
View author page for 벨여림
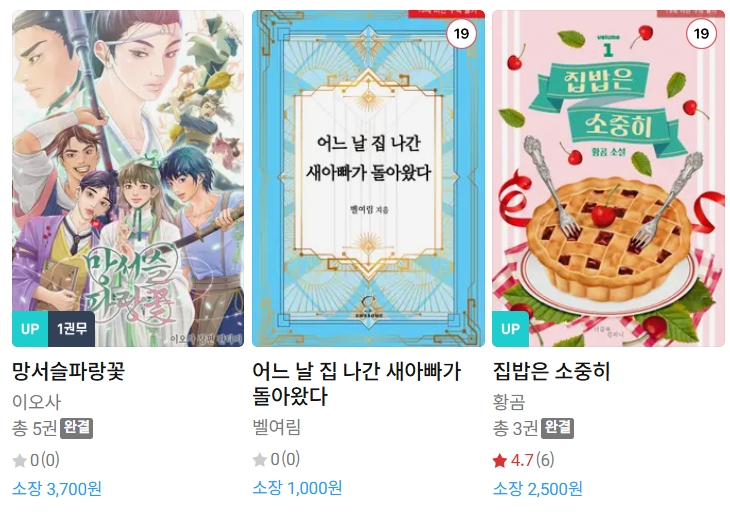coord(277,427)
